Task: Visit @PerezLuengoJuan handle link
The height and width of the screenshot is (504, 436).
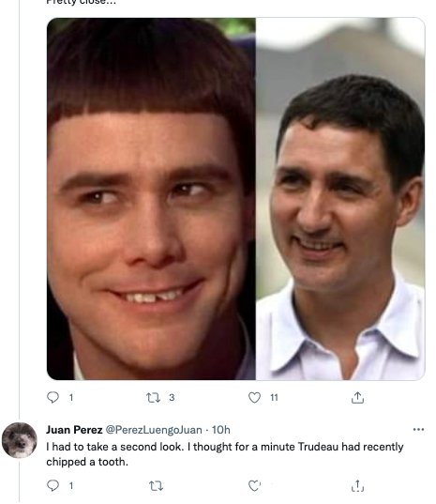Action: (154, 430)
